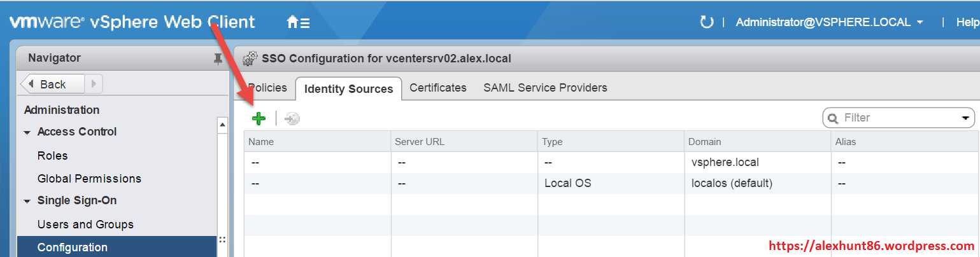Screen dimensions: 980x257
Task: Open the Administrator@VSPHERE.LOCAL user dropdown
Action: [830, 22]
